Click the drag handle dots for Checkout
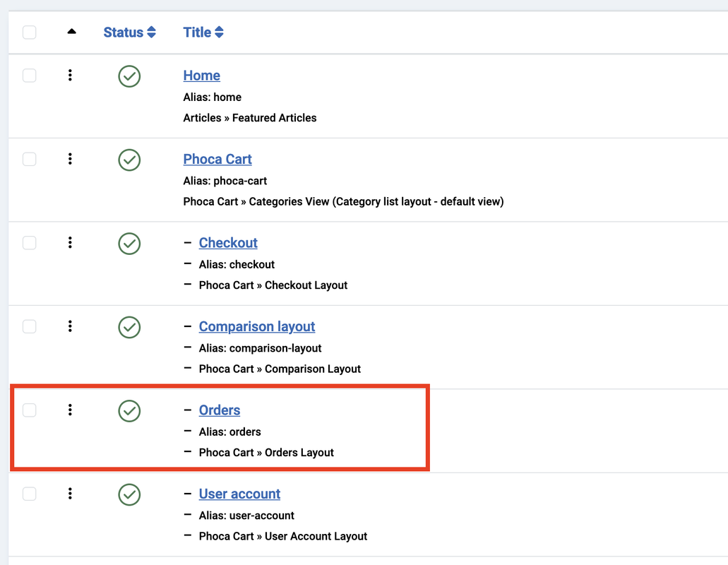The image size is (728, 565). click(x=70, y=242)
